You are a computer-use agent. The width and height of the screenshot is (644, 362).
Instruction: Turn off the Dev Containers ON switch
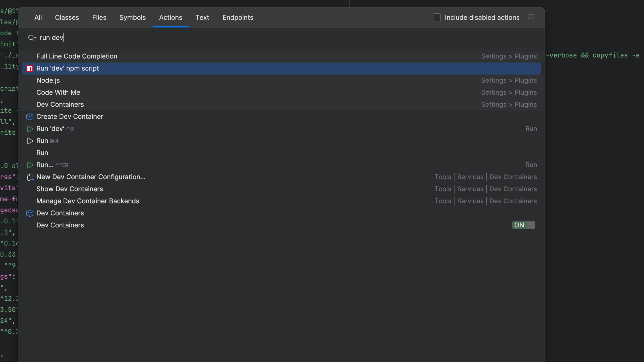tap(523, 225)
